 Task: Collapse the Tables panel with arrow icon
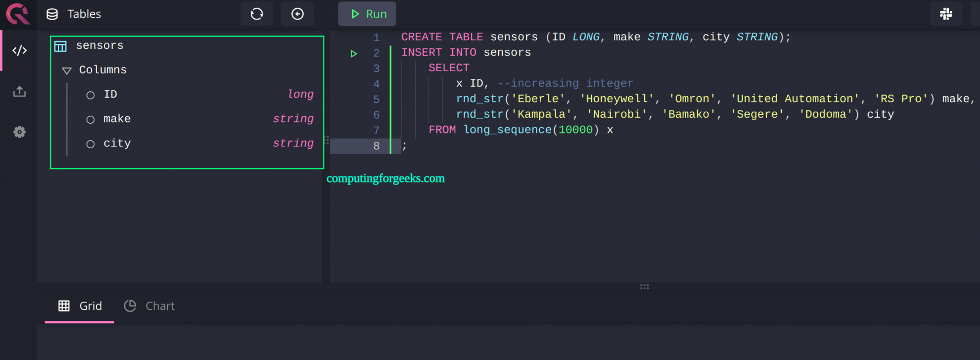tap(298, 14)
